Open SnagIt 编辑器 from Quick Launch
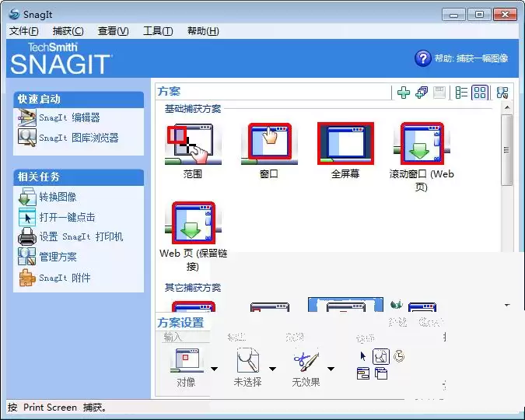The image size is (525, 420). click(59, 117)
